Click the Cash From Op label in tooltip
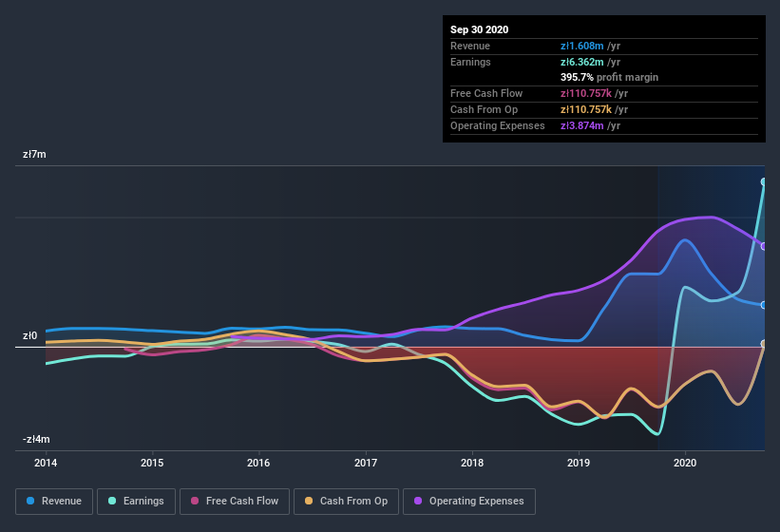Image resolution: width=780 pixels, height=532 pixels. click(484, 109)
